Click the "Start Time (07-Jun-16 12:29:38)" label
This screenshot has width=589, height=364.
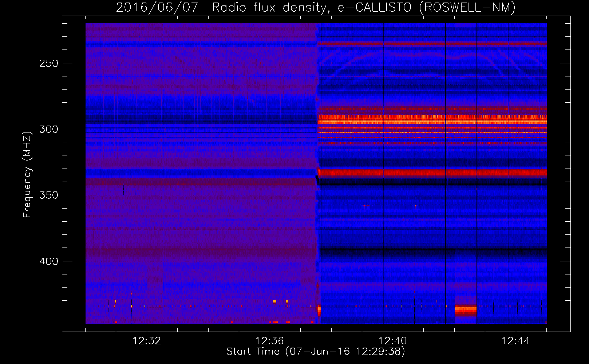tap(316, 351)
